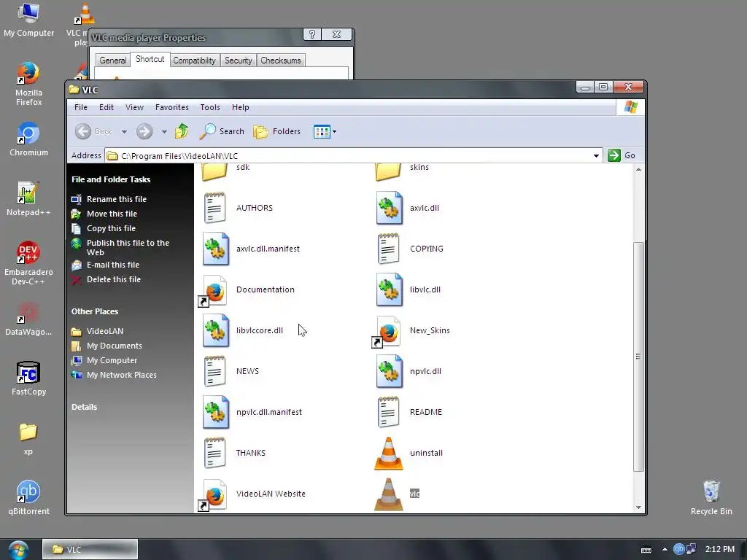The image size is (747, 560).
Task: Click the Folders toolbar button
Action: (276, 131)
